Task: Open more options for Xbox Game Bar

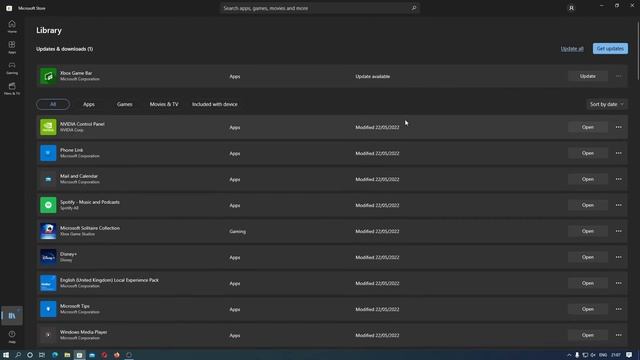Action: pyautogui.click(x=619, y=76)
